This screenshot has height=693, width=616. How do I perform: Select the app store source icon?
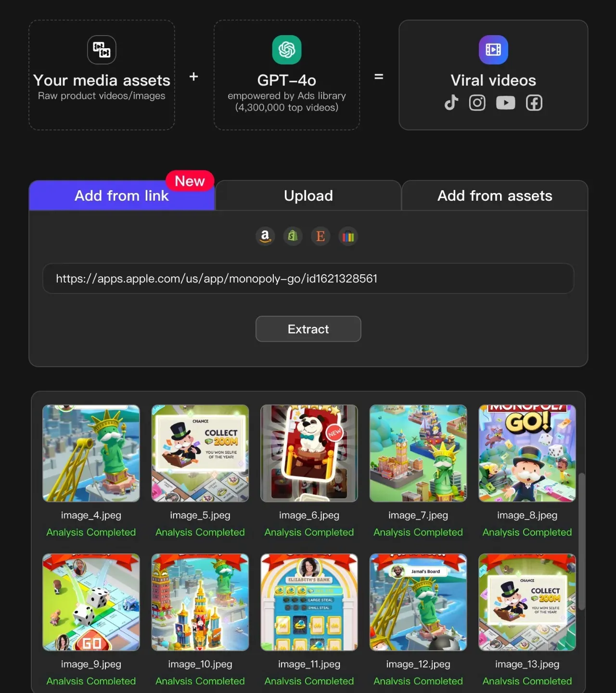(x=348, y=236)
